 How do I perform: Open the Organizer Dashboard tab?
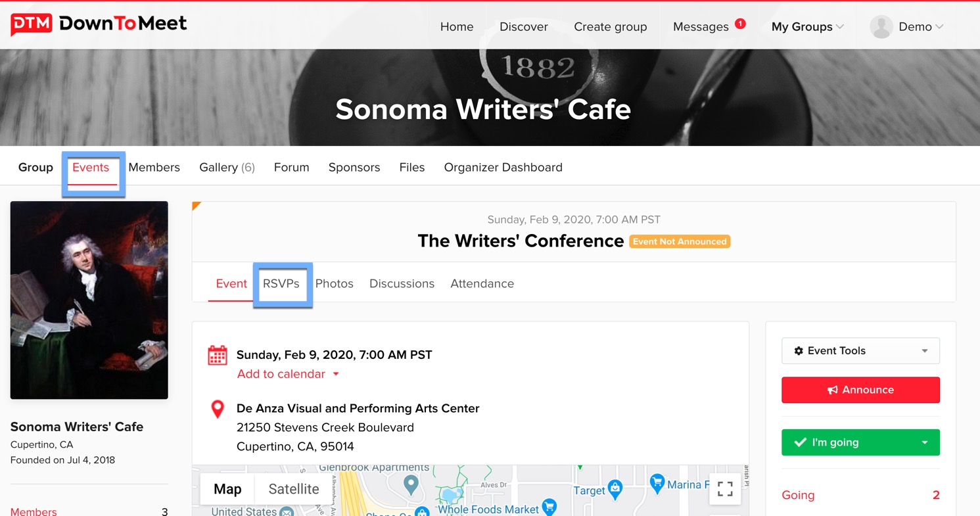(x=503, y=168)
